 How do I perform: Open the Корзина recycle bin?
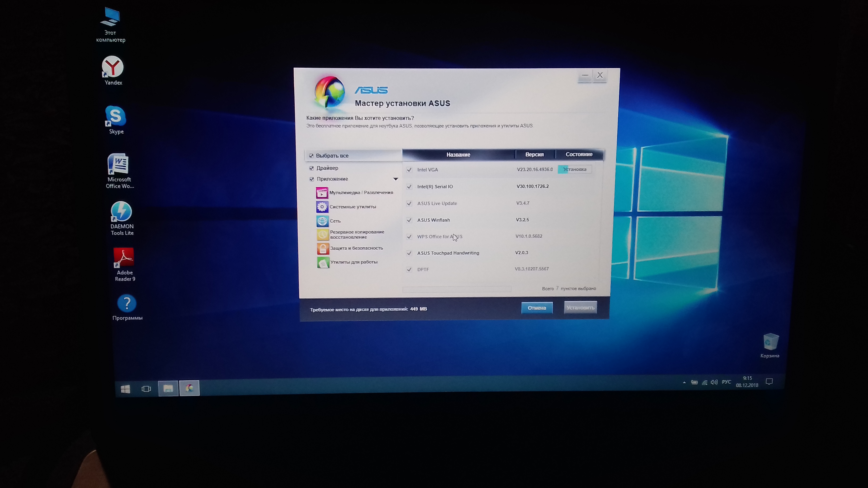770,346
